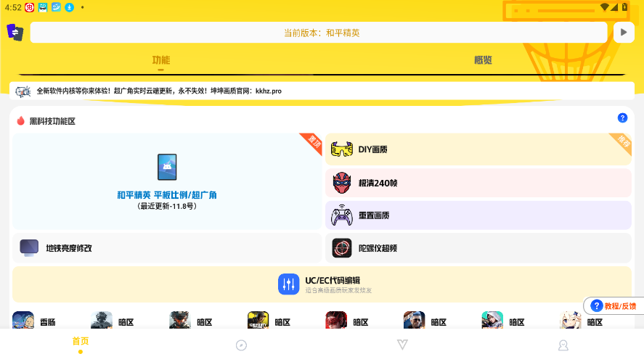Tap the announcement mascot icon

click(23, 91)
